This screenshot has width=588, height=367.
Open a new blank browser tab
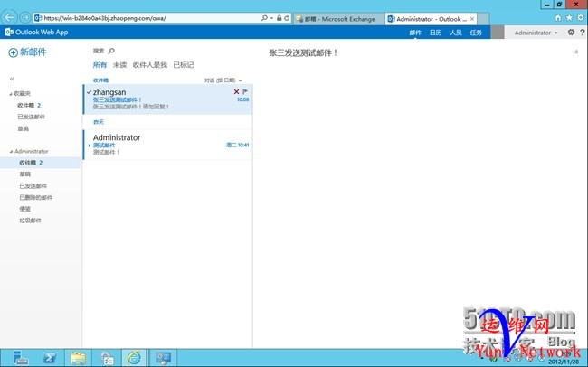tap(483, 19)
